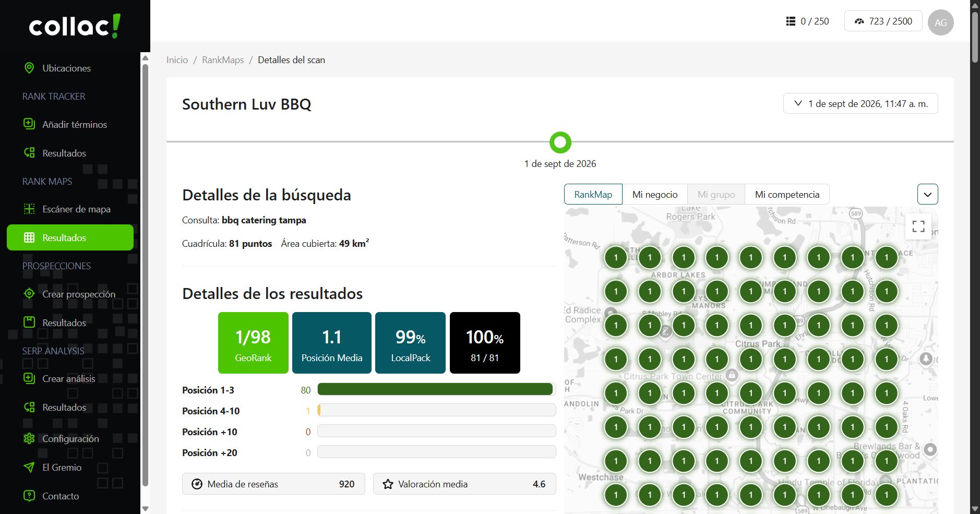Click the query text "bbq catering tampa"

[x=264, y=220]
